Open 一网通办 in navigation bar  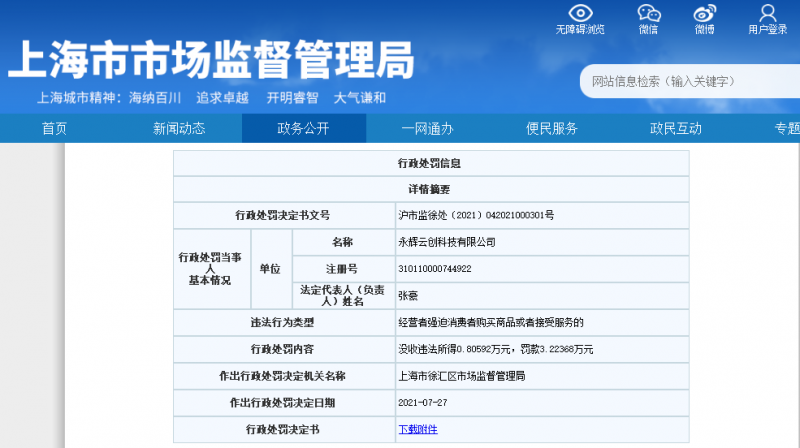428,128
